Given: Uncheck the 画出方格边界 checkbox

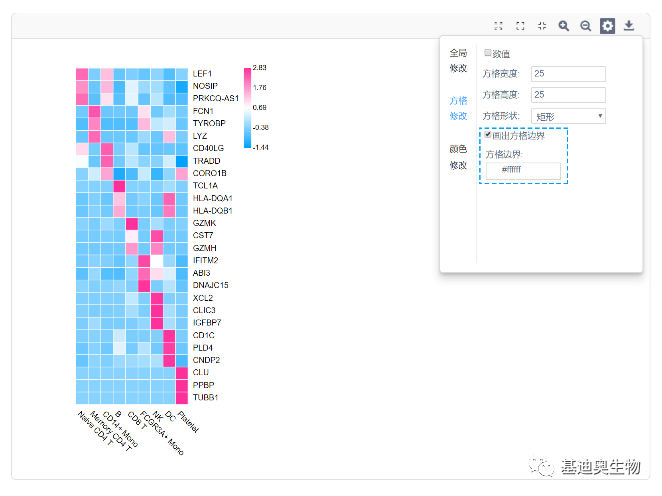Looking at the screenshot, I should pyautogui.click(x=488, y=135).
